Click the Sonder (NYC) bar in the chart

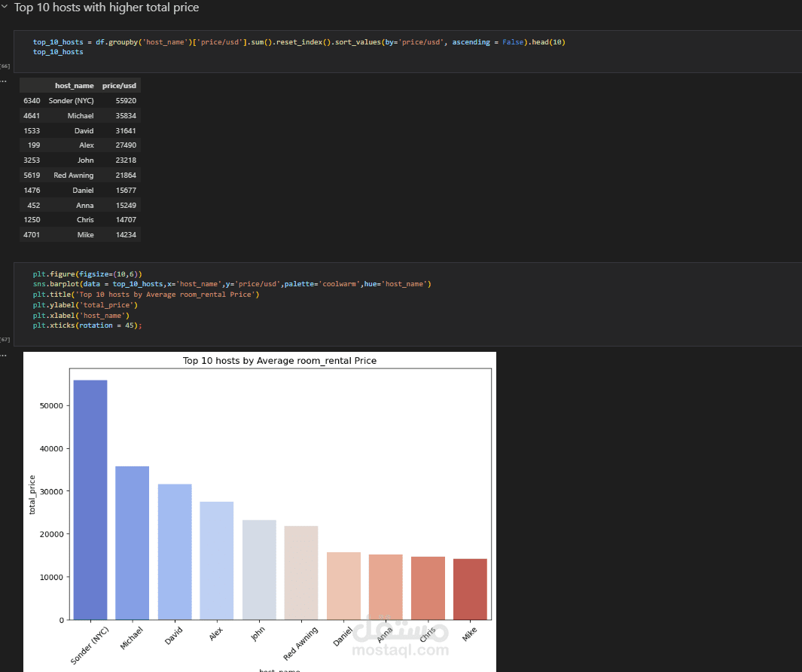point(90,500)
